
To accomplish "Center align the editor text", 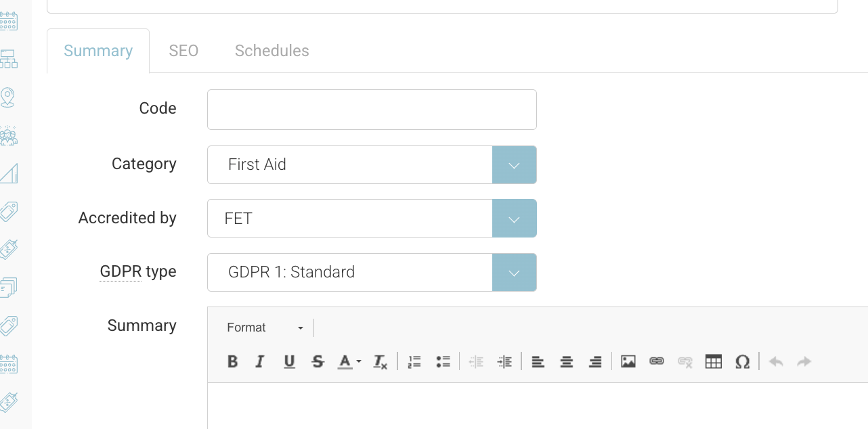I will click(567, 361).
